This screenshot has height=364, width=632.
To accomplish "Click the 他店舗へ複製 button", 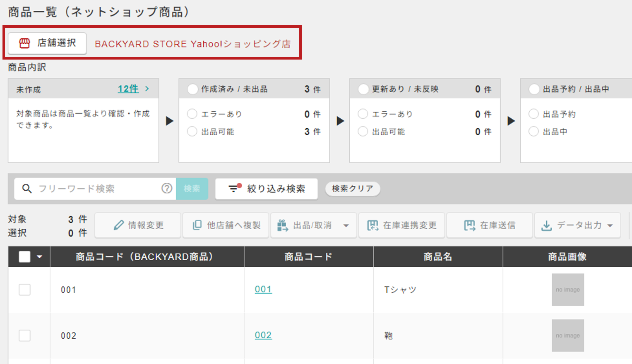I will (x=226, y=225).
